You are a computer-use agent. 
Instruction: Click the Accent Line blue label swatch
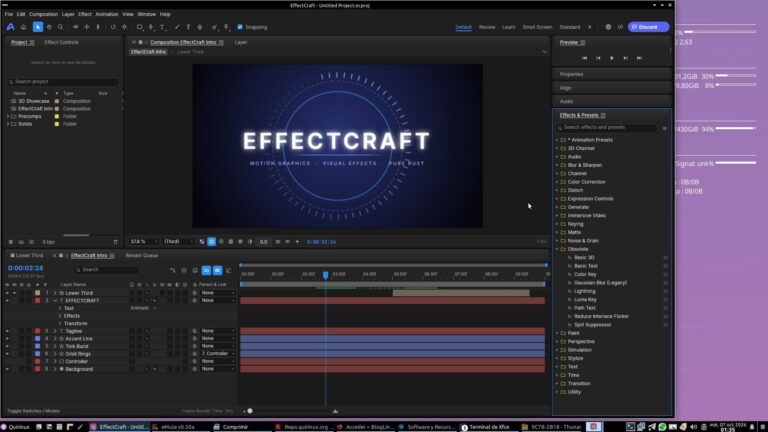click(x=38, y=339)
